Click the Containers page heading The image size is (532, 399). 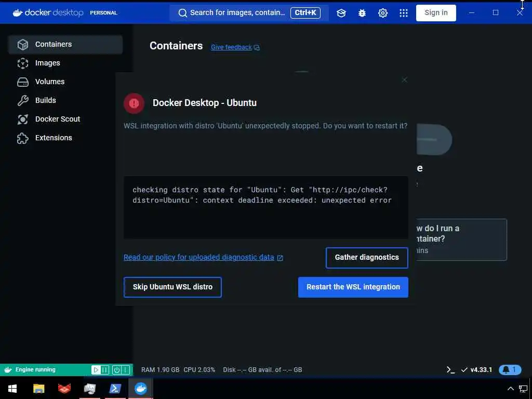[x=176, y=46]
